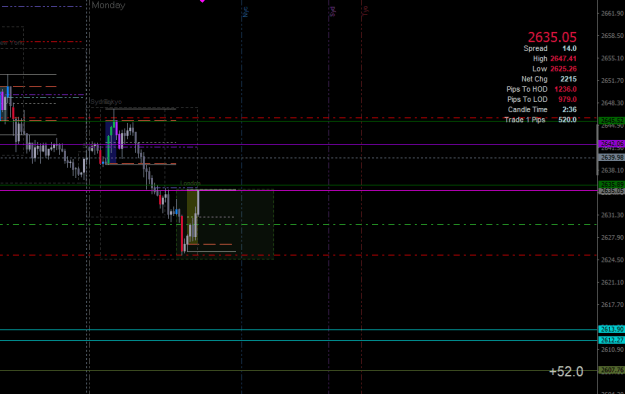Click the 2648.30 axis price
This screenshot has height=394, width=625.
coord(612,103)
